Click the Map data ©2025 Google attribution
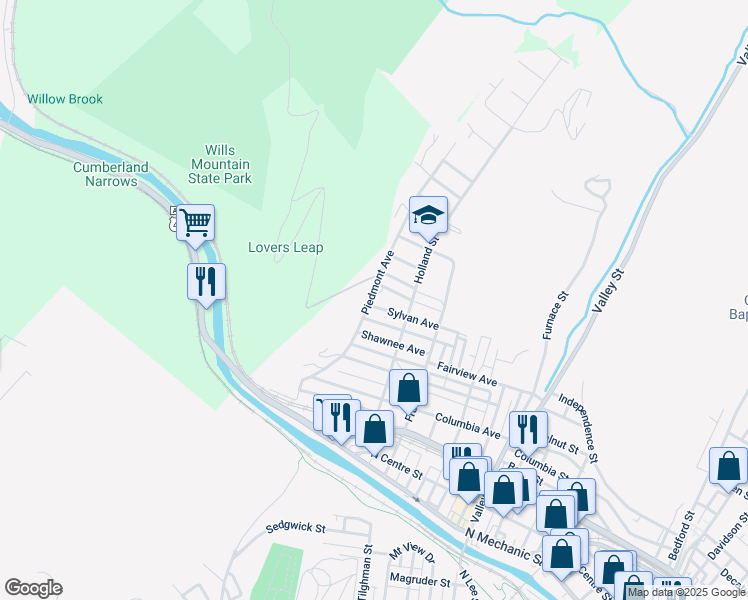Image resolution: width=748 pixels, height=600 pixels. (687, 593)
